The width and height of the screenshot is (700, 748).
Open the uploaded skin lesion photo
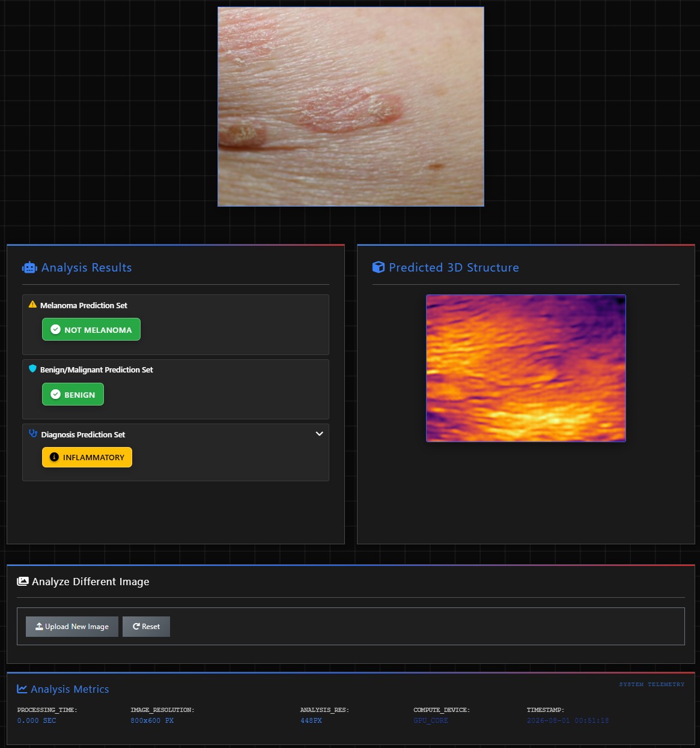pos(351,107)
